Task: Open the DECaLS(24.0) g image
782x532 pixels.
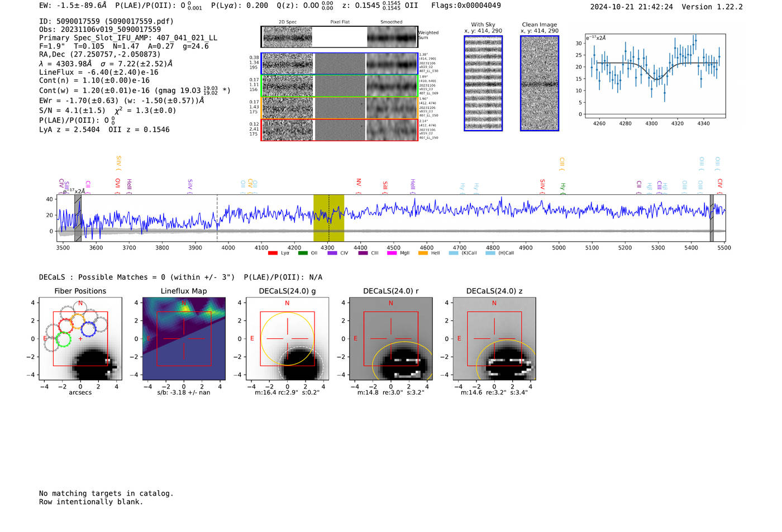Action: (288, 339)
